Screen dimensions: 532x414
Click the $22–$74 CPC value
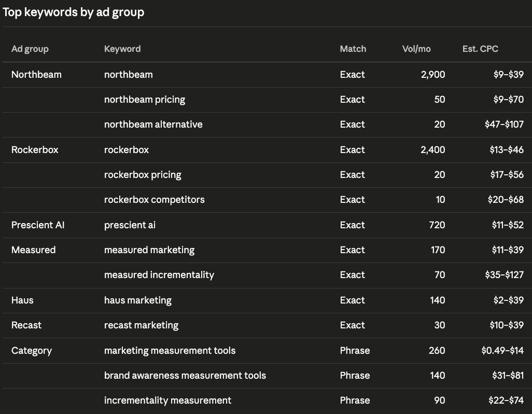[506, 401]
